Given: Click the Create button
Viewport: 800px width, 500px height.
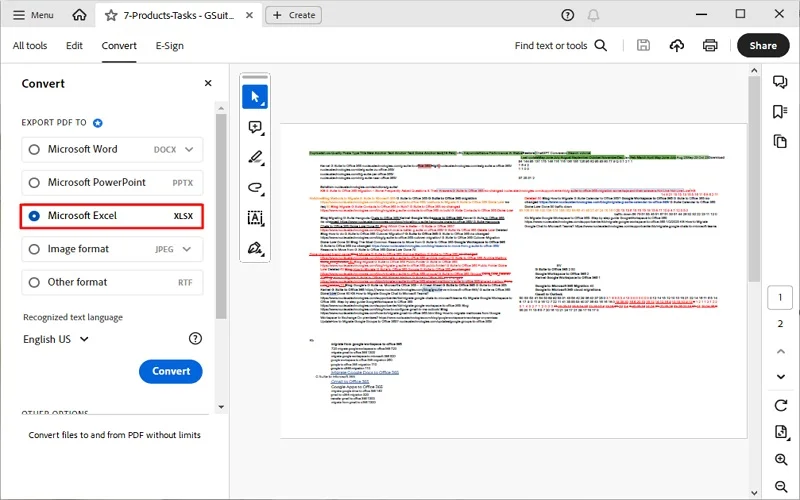Looking at the screenshot, I should point(293,15).
